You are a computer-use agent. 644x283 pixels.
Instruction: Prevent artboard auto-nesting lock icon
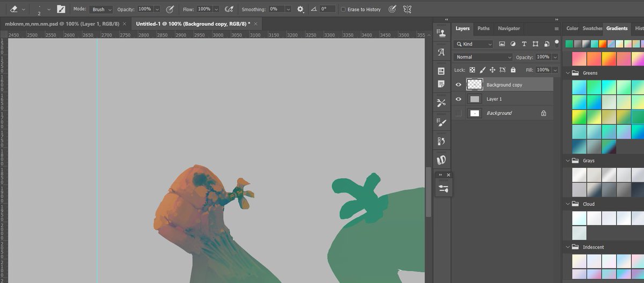[503, 70]
